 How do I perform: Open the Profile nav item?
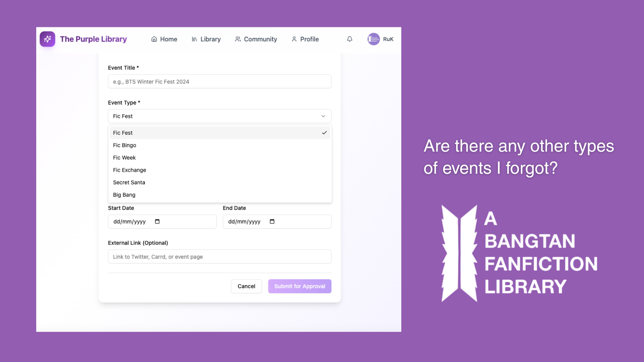tap(305, 39)
